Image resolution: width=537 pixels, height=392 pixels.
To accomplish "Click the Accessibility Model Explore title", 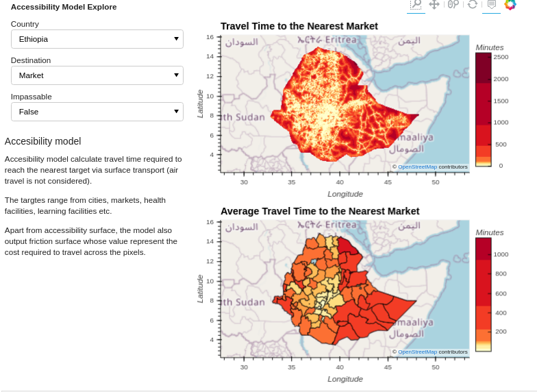I will (x=64, y=7).
